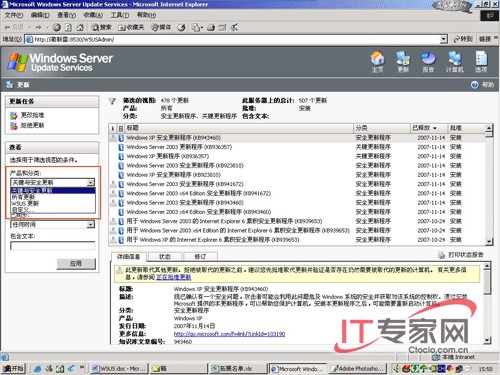The height and width of the screenshot is (375, 500).
Task: Click the 更改批准 link text
Action: coord(32,115)
